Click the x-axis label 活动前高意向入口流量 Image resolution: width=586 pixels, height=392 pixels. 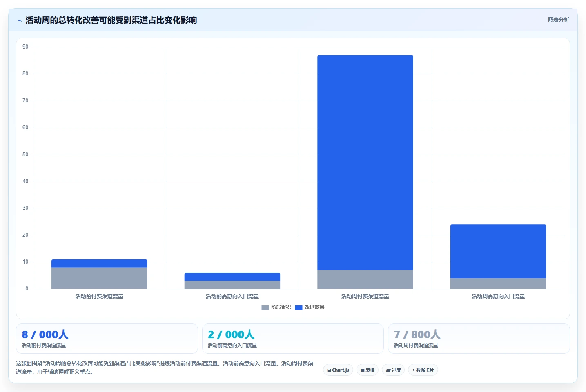click(x=232, y=296)
